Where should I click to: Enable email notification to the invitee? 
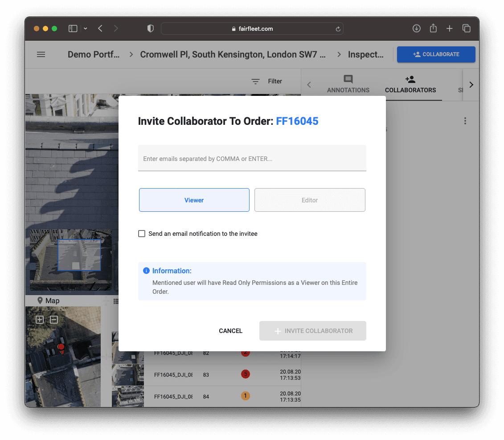[142, 234]
